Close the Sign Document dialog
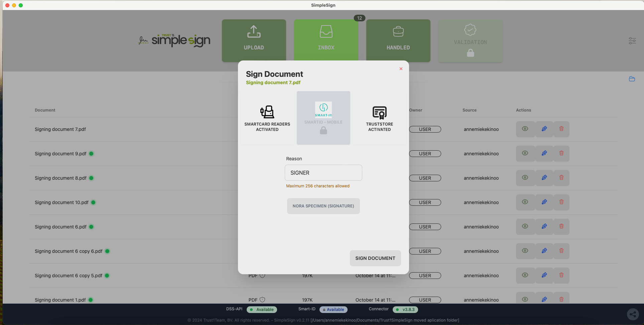644x325 pixels. (401, 69)
